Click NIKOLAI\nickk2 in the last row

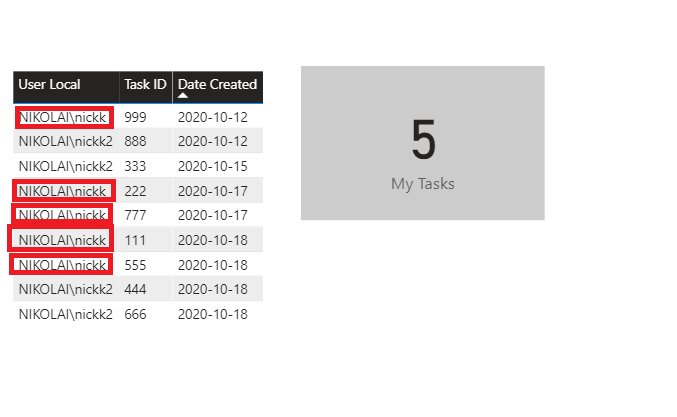tap(66, 314)
